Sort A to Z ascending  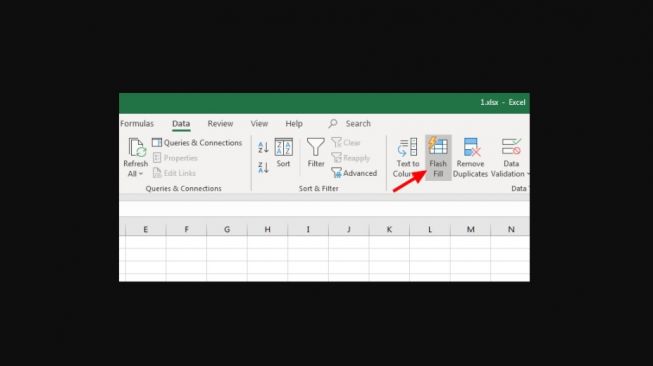tap(263, 147)
